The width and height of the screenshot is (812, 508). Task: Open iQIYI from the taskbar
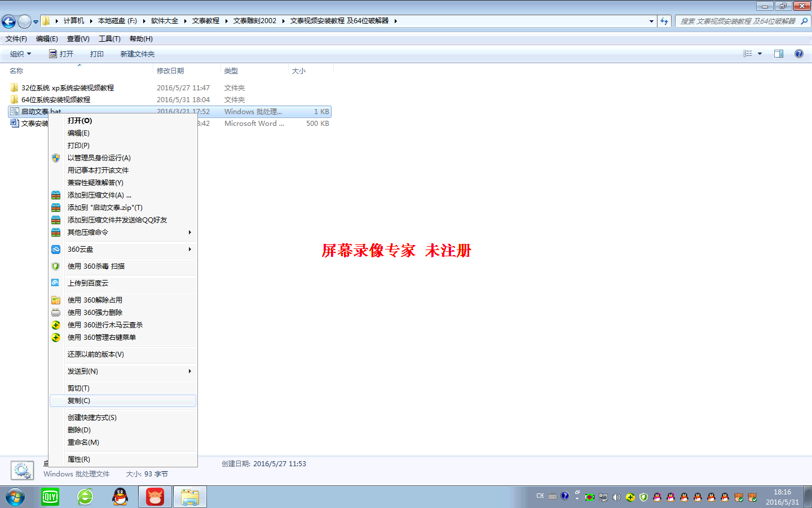pyautogui.click(x=50, y=497)
